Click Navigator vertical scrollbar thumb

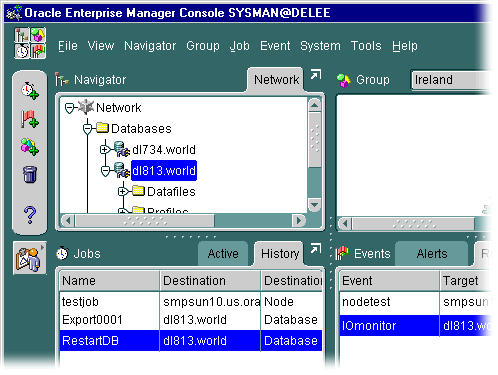pos(314,140)
